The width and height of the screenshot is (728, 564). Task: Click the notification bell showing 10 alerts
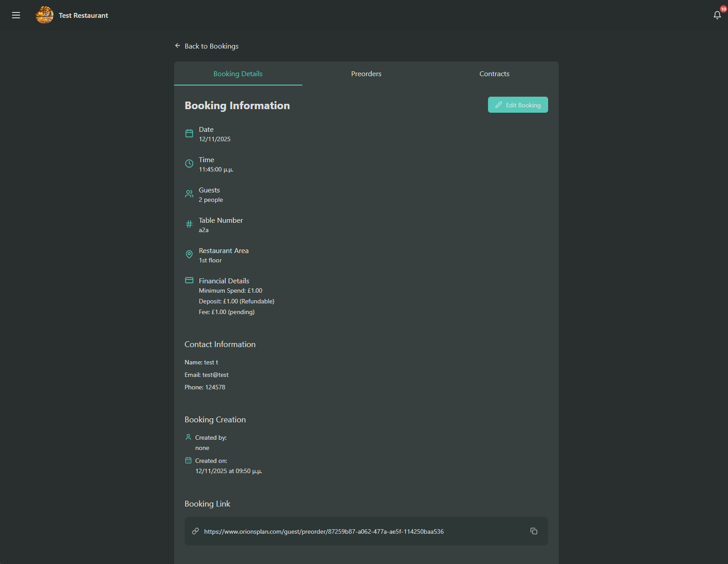[x=716, y=15]
